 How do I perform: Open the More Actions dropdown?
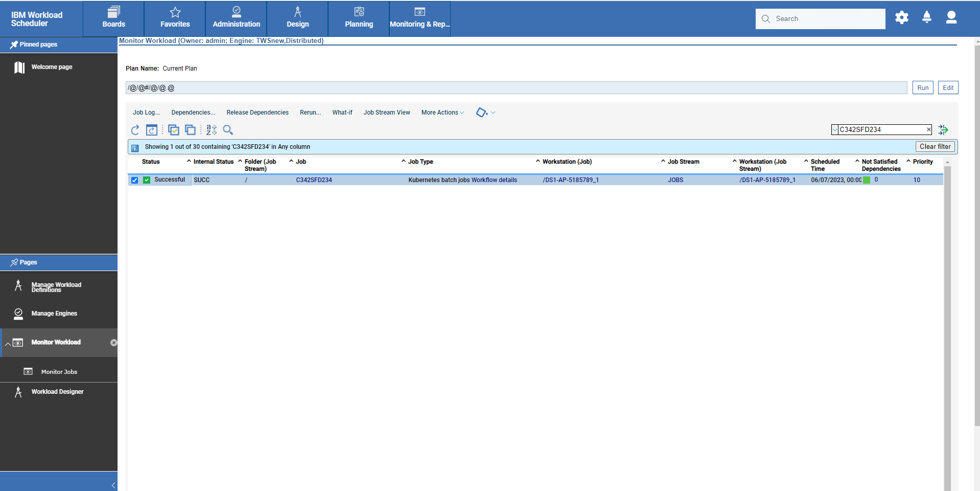(442, 113)
